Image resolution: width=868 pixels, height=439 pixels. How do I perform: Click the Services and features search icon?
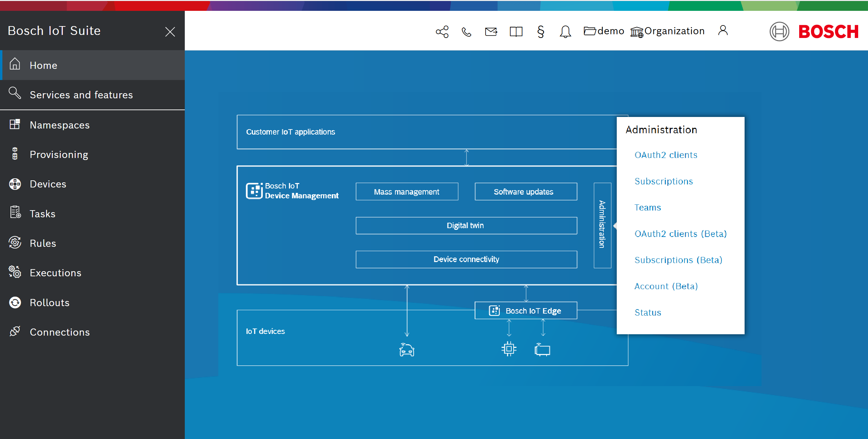click(x=15, y=93)
